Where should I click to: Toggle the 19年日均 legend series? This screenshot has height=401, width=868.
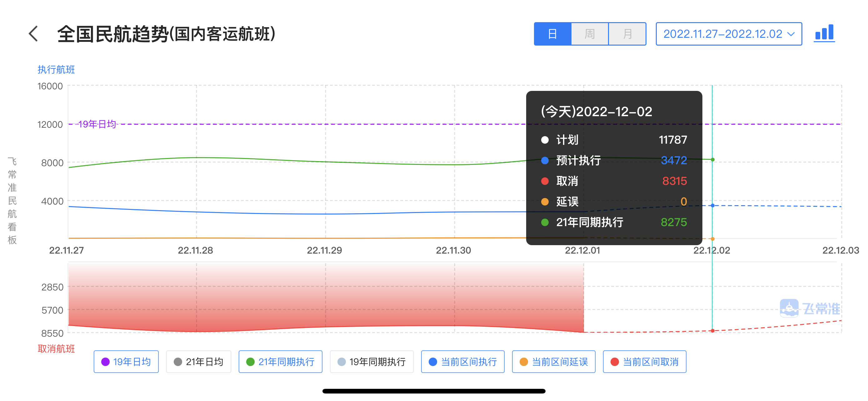coord(126,362)
